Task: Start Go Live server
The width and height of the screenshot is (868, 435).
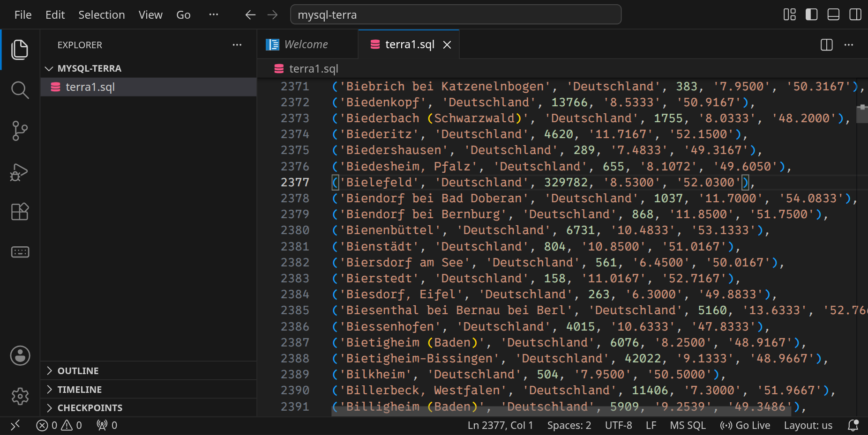Action: click(745, 425)
